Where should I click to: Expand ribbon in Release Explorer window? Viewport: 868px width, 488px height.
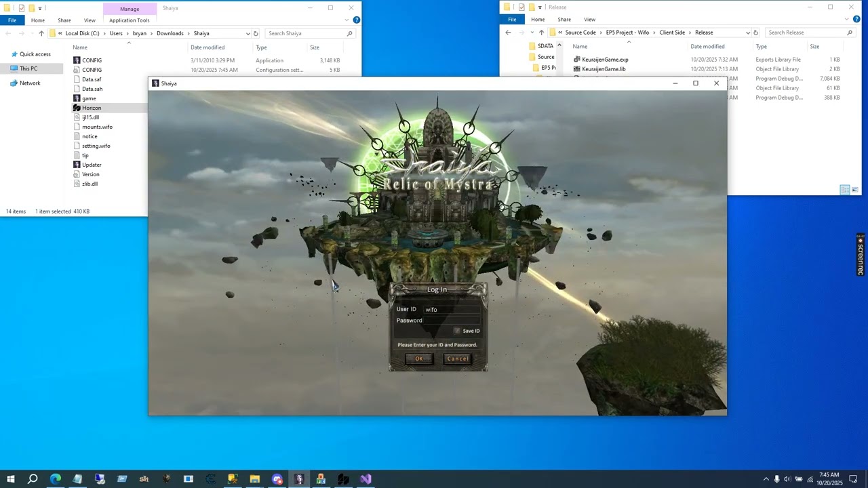click(x=848, y=19)
